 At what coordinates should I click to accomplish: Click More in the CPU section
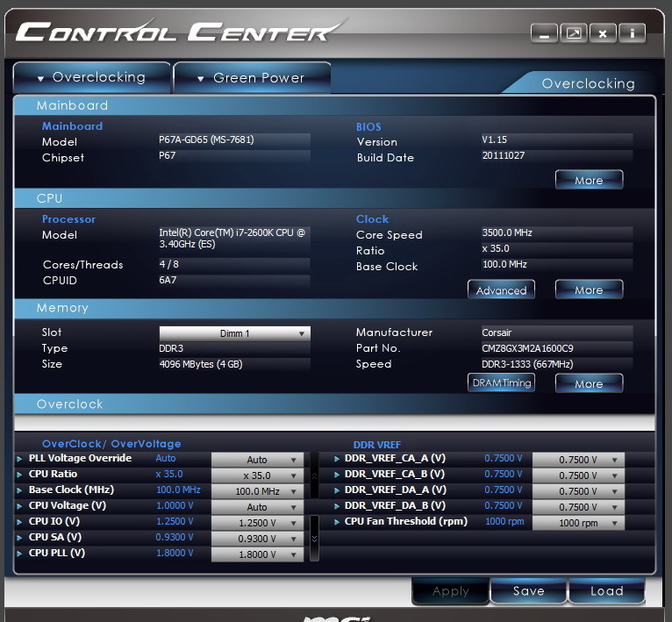589,290
